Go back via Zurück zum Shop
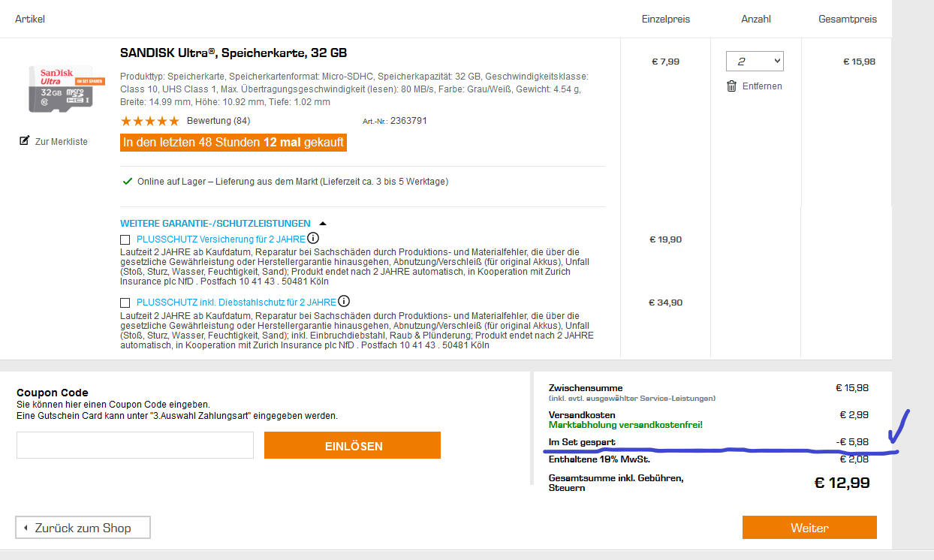 [x=83, y=528]
